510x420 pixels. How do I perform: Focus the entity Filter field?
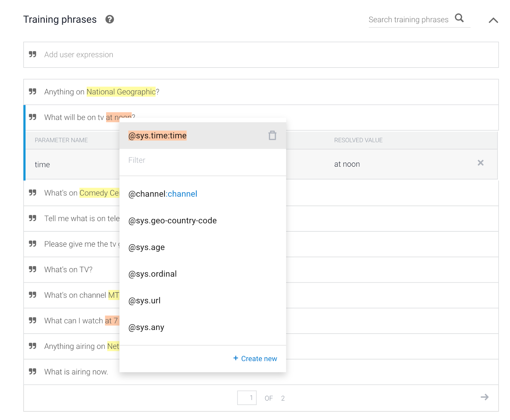click(x=202, y=160)
